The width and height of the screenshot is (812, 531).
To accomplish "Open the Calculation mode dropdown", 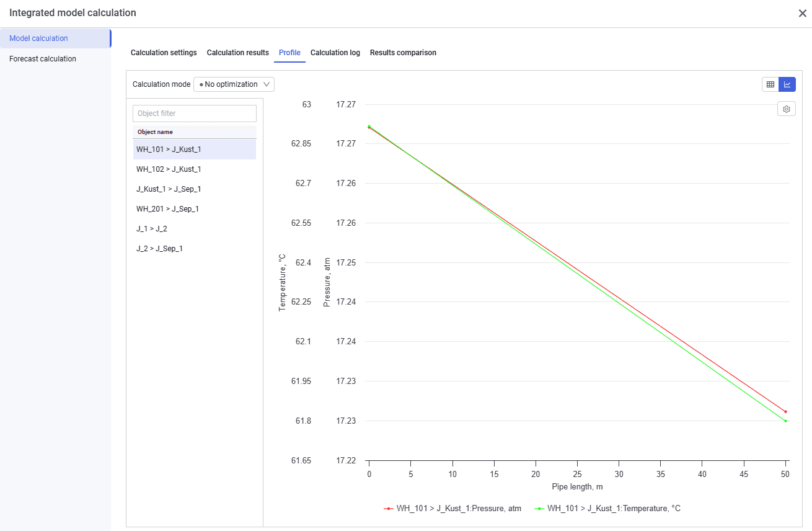I will pos(234,84).
